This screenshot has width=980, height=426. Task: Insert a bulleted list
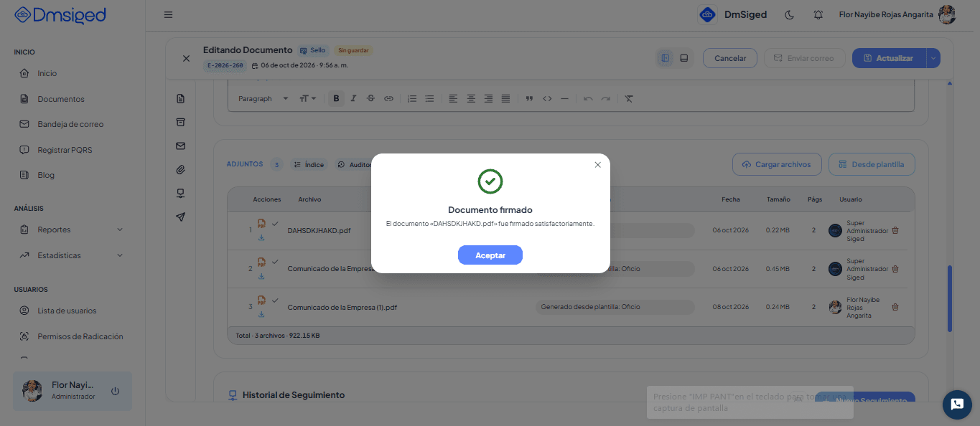tap(429, 98)
